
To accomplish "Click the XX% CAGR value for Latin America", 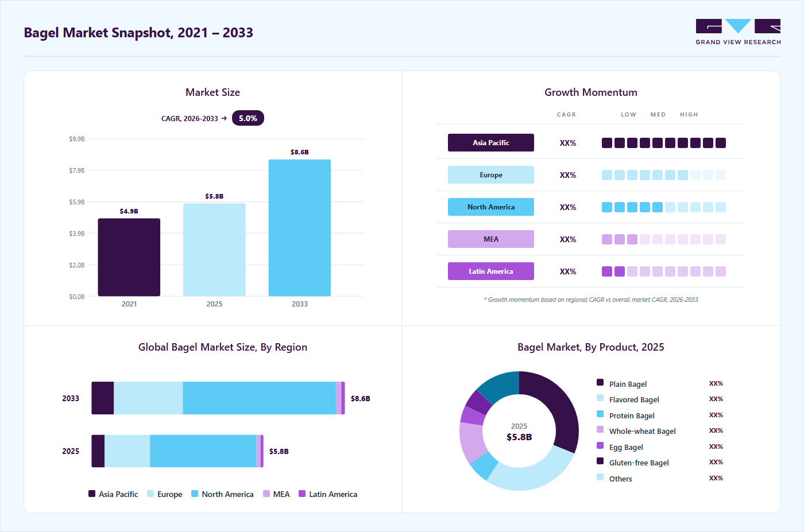I will click(x=568, y=271).
